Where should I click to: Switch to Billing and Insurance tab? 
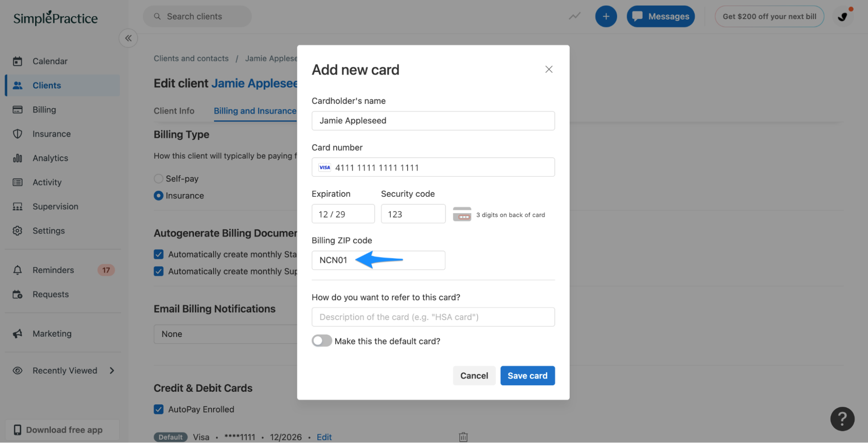(x=255, y=111)
